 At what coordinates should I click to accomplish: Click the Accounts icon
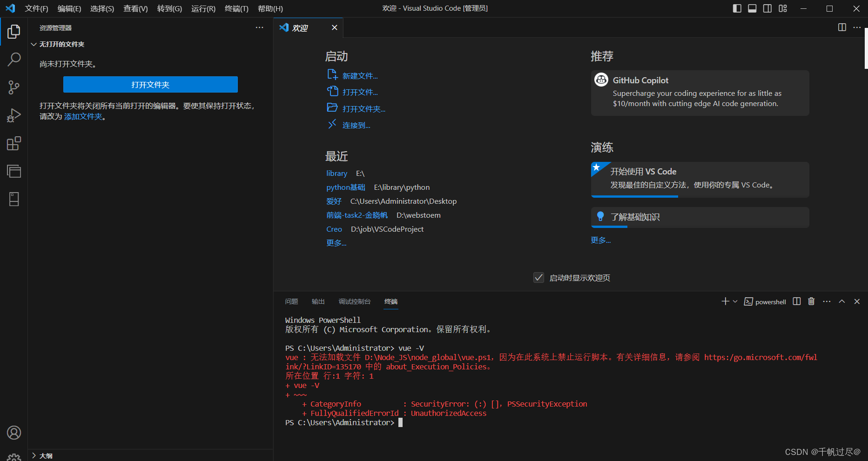point(14,433)
